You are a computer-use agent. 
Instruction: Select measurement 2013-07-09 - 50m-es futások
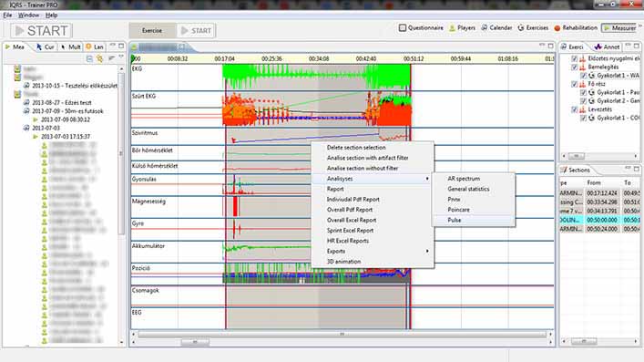tap(67, 111)
